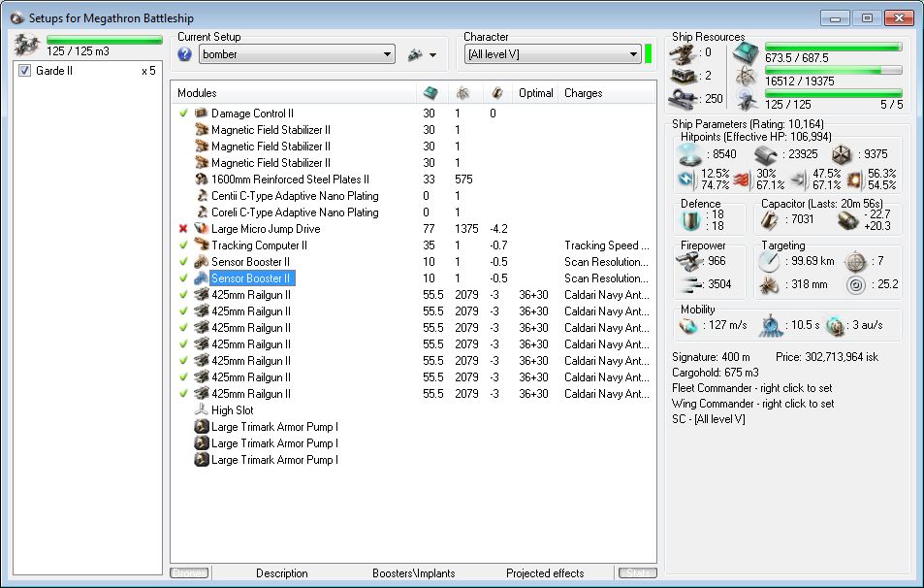Open the Boosters\Implants tab
This screenshot has height=588, width=924.
pos(414,573)
